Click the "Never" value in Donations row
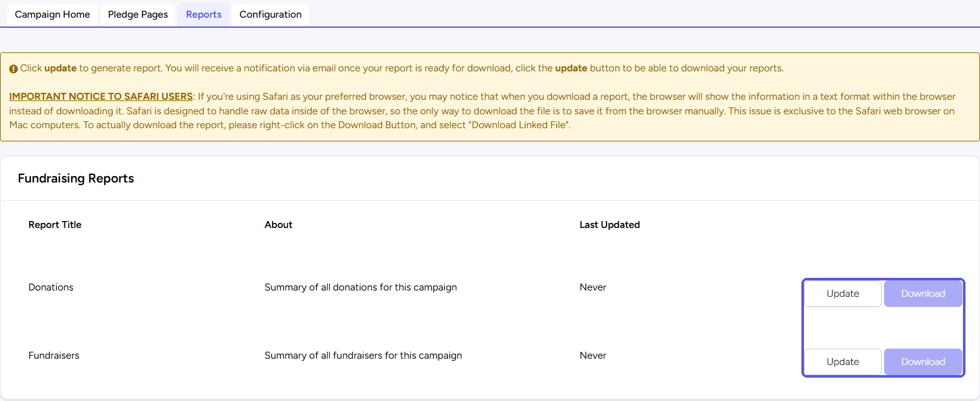This screenshot has height=401, width=980. coord(593,287)
